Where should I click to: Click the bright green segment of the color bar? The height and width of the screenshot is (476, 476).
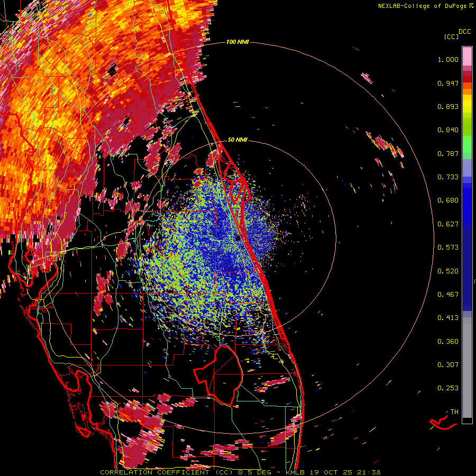click(467, 144)
